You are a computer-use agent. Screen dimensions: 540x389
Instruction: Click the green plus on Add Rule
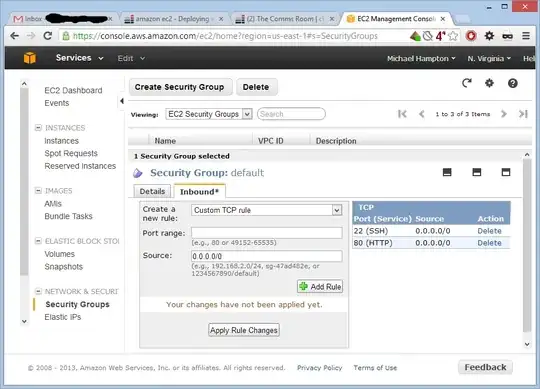click(x=303, y=286)
